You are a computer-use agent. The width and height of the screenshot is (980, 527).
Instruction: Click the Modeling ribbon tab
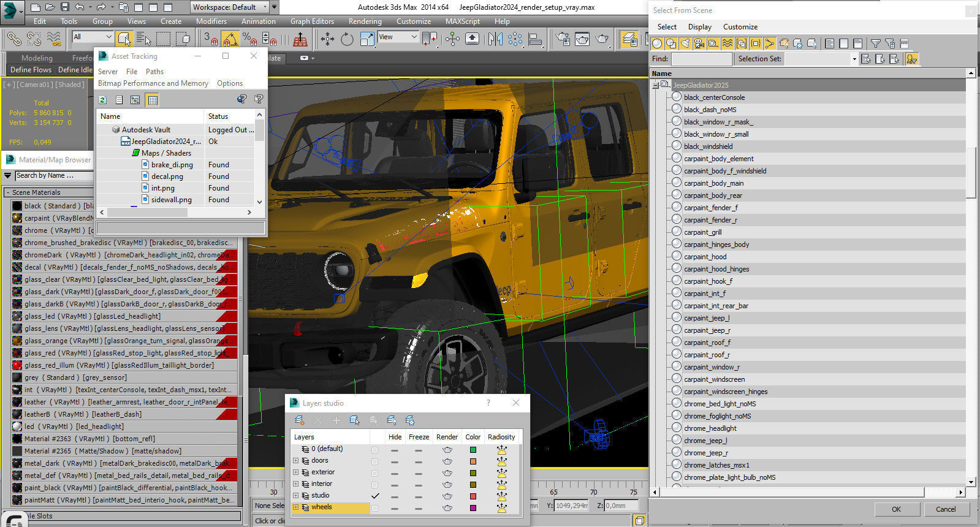coord(37,58)
